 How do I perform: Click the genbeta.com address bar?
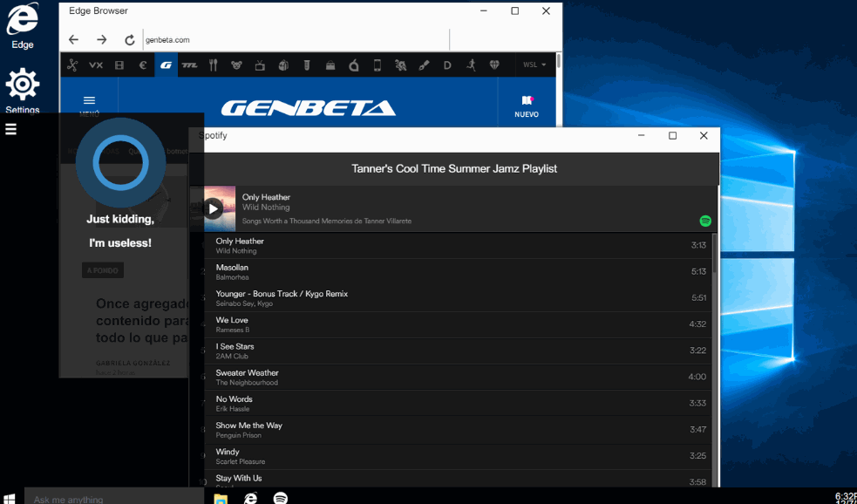296,40
